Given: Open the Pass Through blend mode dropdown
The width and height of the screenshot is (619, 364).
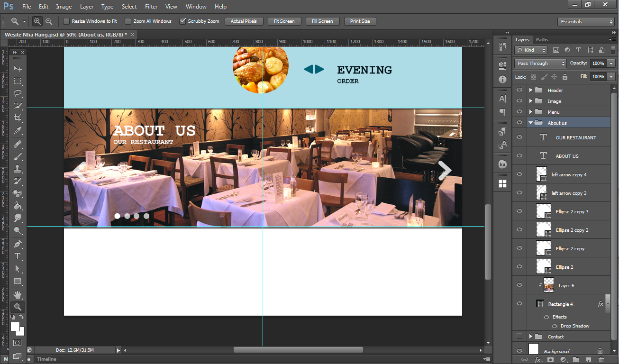Looking at the screenshot, I should pyautogui.click(x=540, y=64).
